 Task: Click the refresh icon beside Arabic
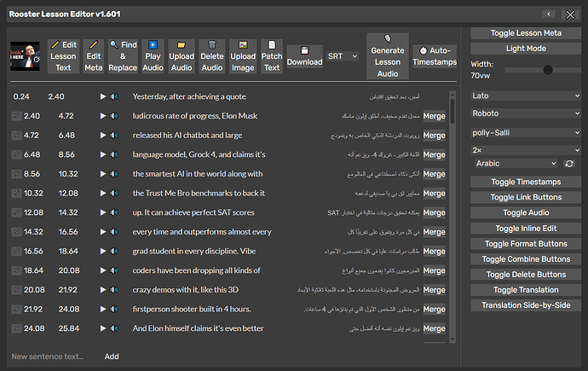[569, 164]
